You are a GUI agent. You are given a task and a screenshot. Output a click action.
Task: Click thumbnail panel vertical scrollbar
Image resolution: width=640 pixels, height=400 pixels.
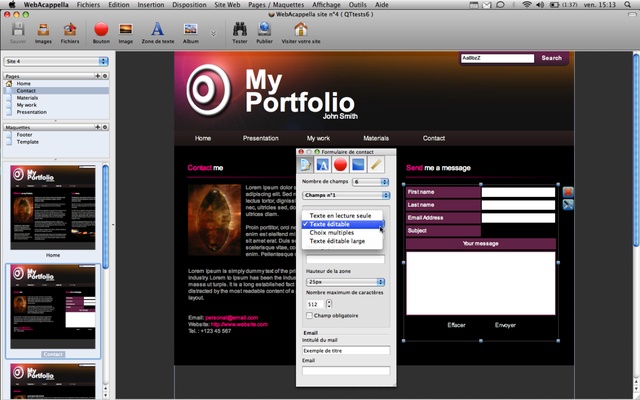[x=105, y=216]
